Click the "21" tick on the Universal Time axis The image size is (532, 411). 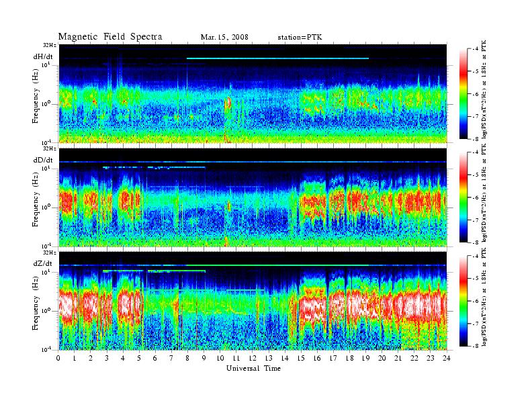pyautogui.click(x=398, y=359)
